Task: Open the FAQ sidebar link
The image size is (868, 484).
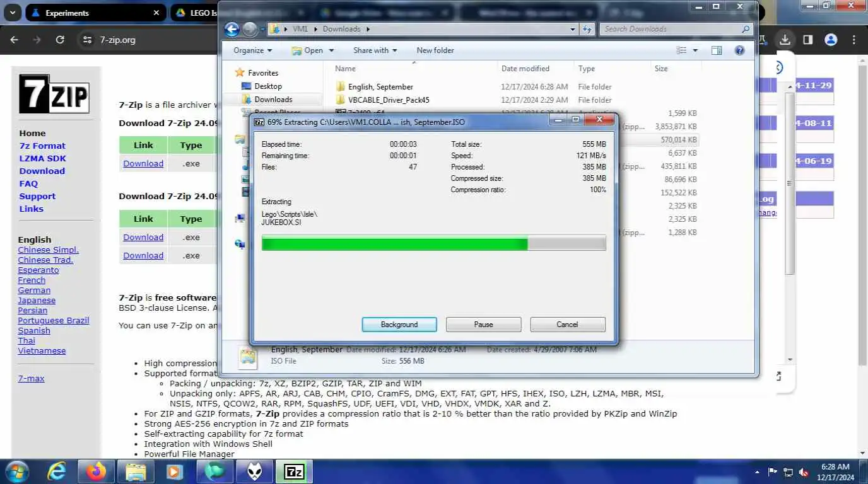Action: [x=28, y=183]
